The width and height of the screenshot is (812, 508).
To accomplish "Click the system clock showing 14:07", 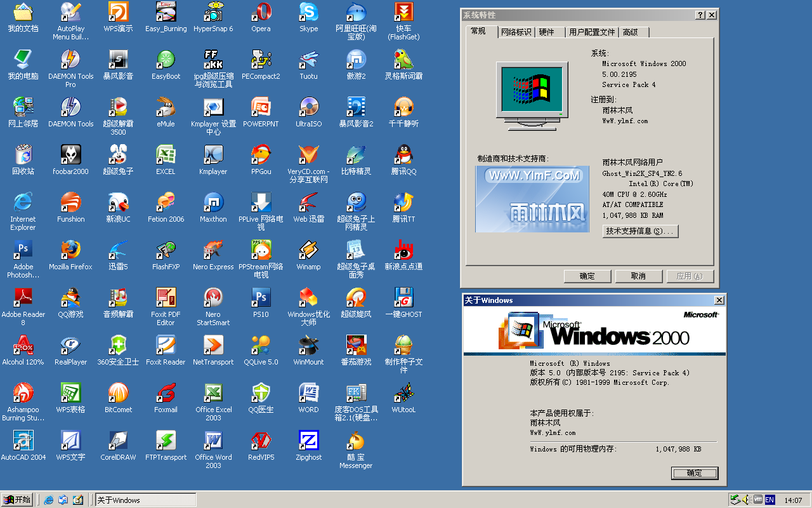I will 793,500.
